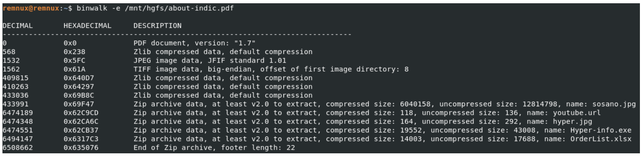Select the PDF document version 1.7 line

point(195,43)
